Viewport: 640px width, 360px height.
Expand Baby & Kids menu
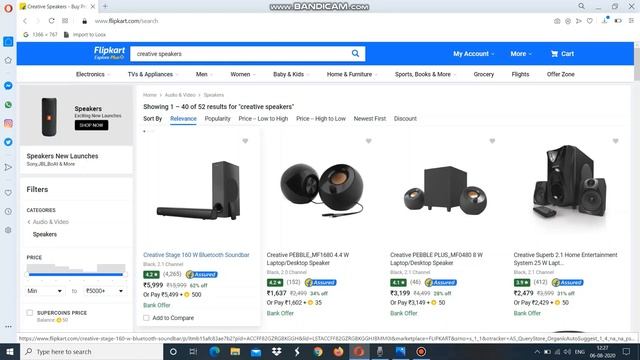[x=291, y=74]
